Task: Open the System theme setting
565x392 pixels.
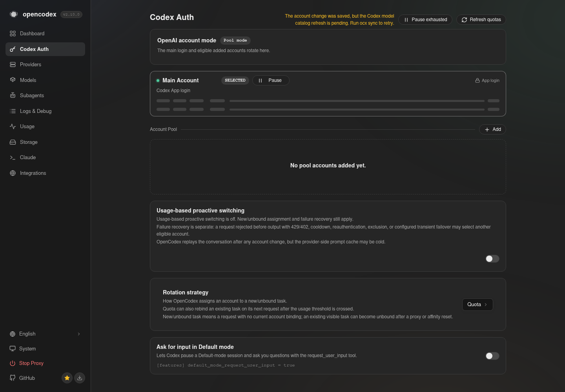Action: point(45,349)
